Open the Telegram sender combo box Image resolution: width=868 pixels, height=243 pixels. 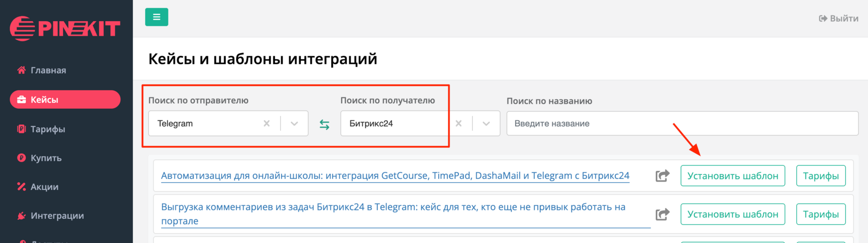coord(228,123)
